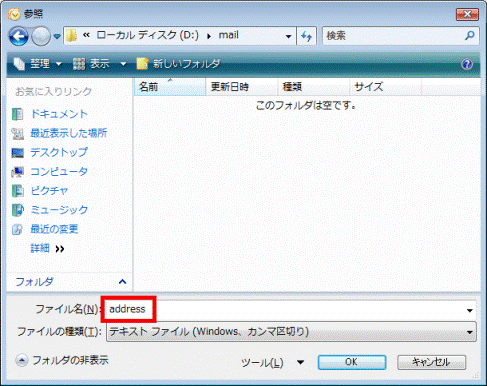Click the 新しいフォルダ folder icon
The width and height of the screenshot is (487, 386).
tap(142, 63)
